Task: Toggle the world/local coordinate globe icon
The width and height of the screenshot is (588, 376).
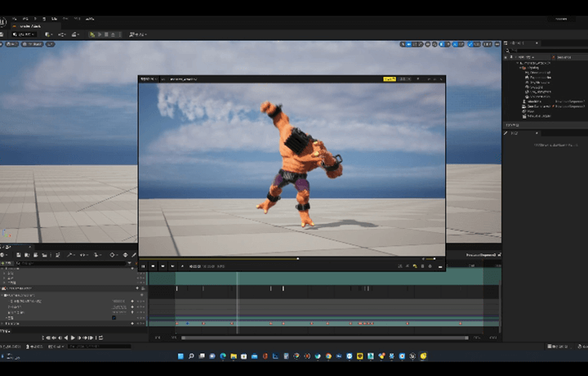Action: 427,44
